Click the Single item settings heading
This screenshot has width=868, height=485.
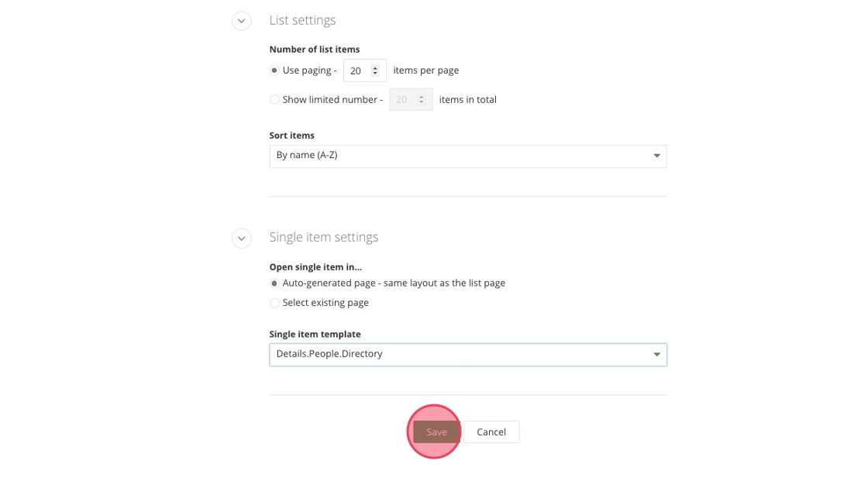pos(323,237)
